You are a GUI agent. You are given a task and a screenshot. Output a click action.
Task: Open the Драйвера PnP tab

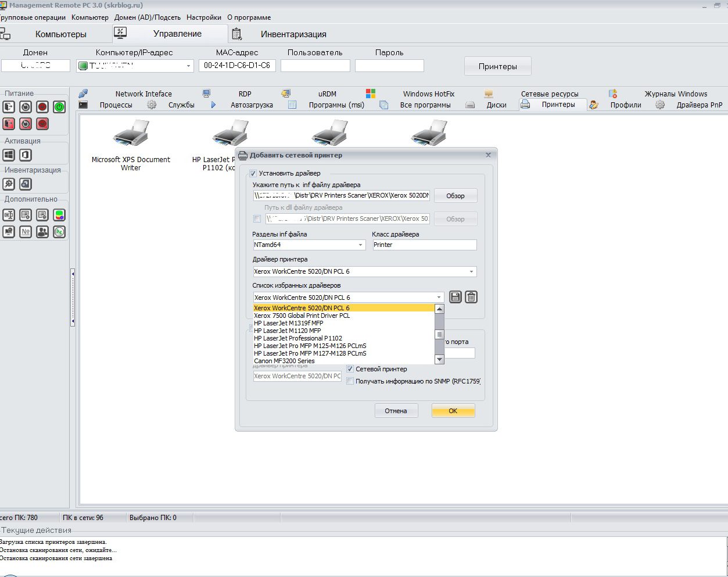[700, 105]
